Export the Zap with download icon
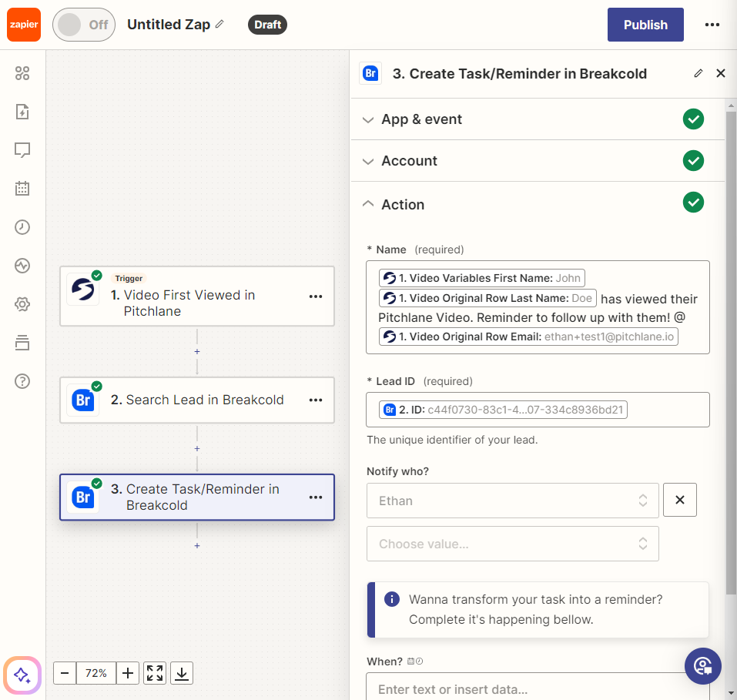 point(182,673)
